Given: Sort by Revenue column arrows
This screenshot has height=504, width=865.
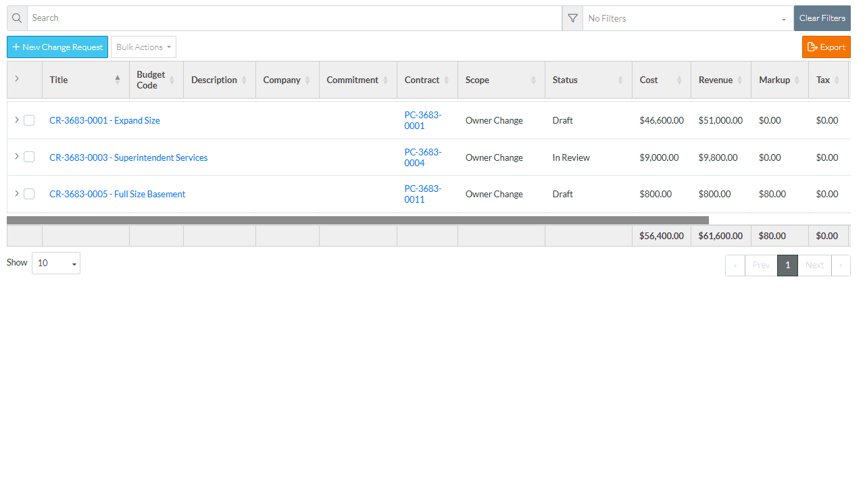Looking at the screenshot, I should pos(739,80).
